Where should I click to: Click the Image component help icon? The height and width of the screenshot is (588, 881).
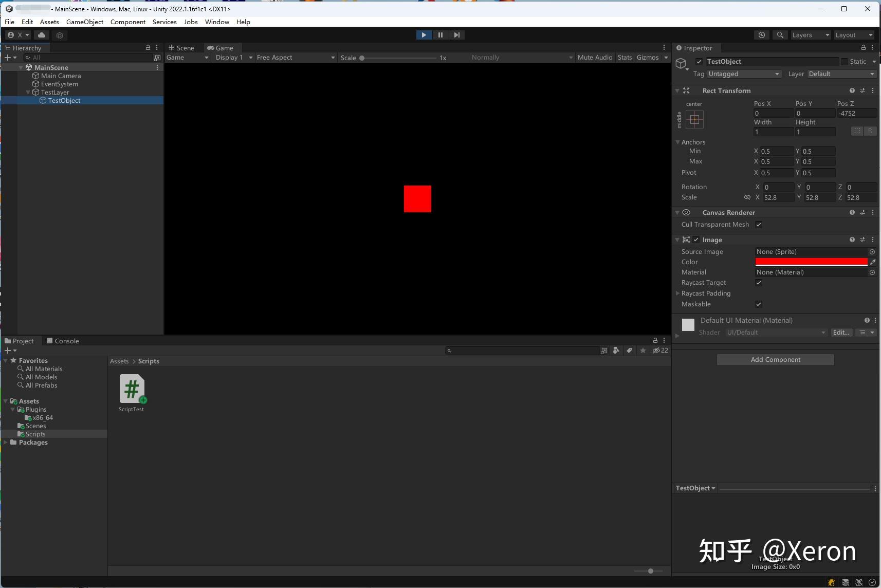point(852,240)
